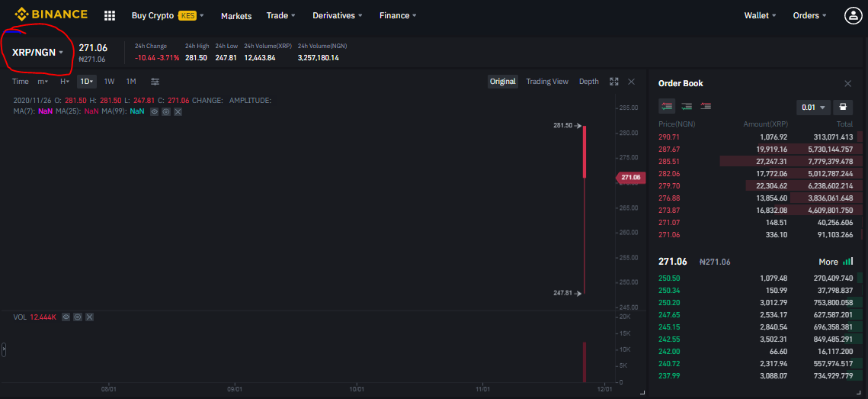Remove the VOL indicator with X icon
This screenshot has height=399, width=868.
tap(90, 317)
